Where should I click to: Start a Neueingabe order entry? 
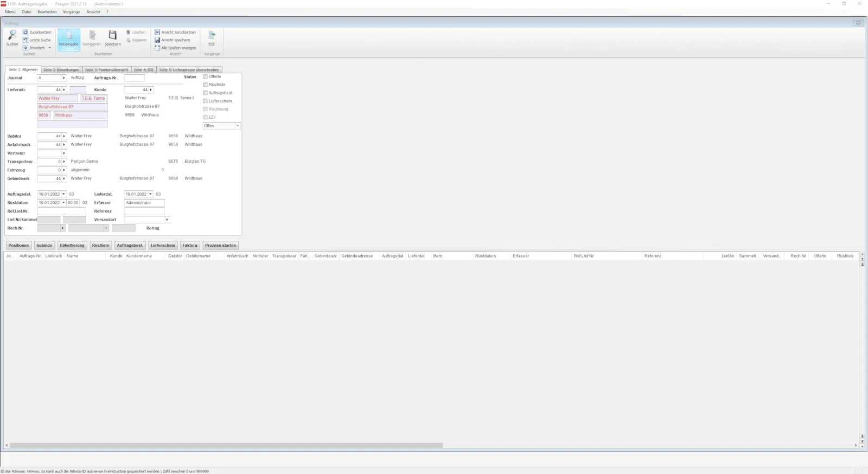tap(69, 40)
